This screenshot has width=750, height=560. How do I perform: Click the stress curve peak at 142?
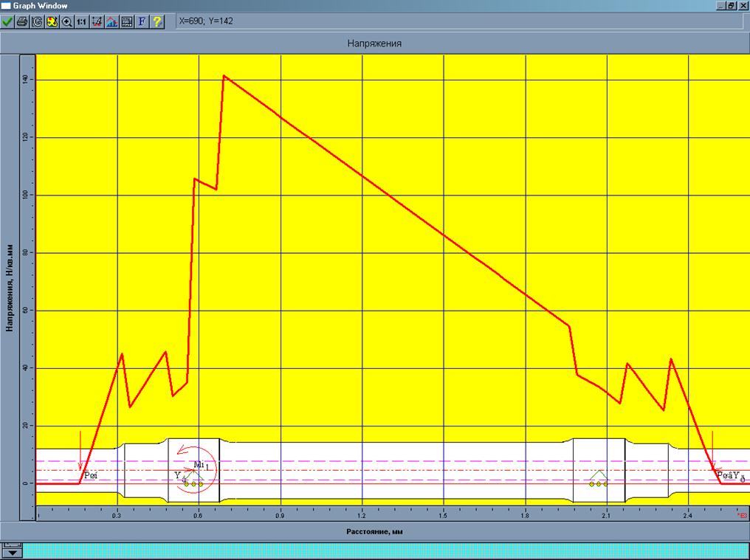click(224, 75)
